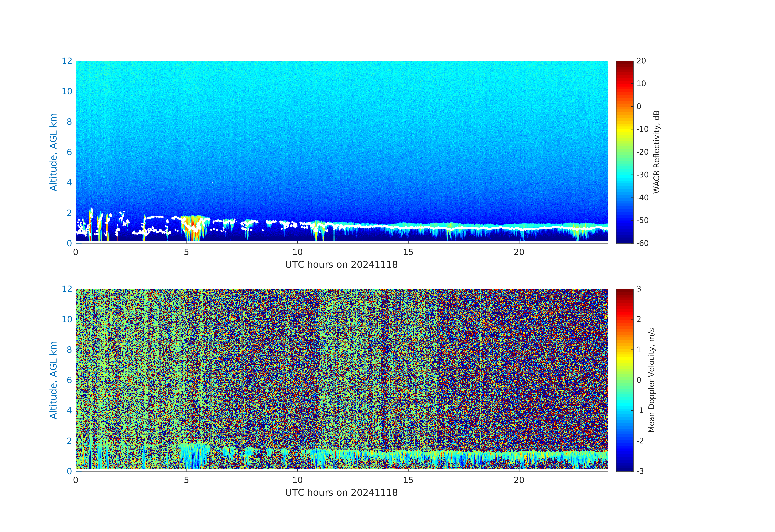Screen dimensions: 775x532
Task: Click the bottom plot's x-axis title
Action: 341,493
